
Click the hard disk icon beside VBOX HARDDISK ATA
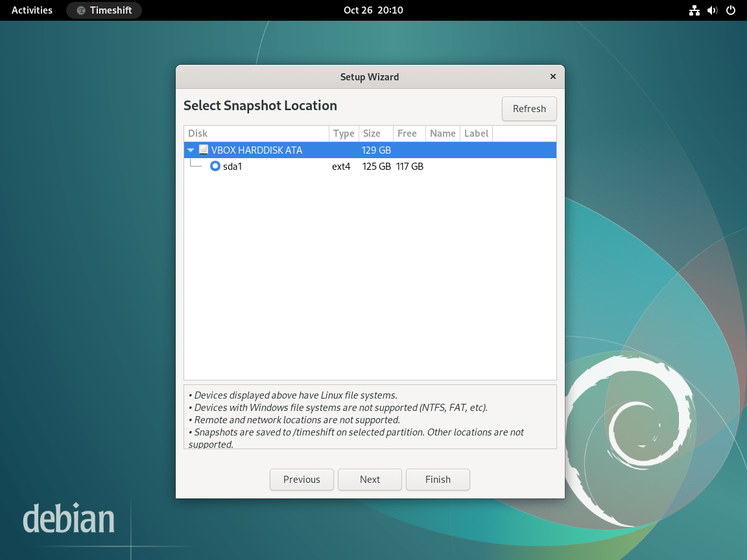click(202, 150)
